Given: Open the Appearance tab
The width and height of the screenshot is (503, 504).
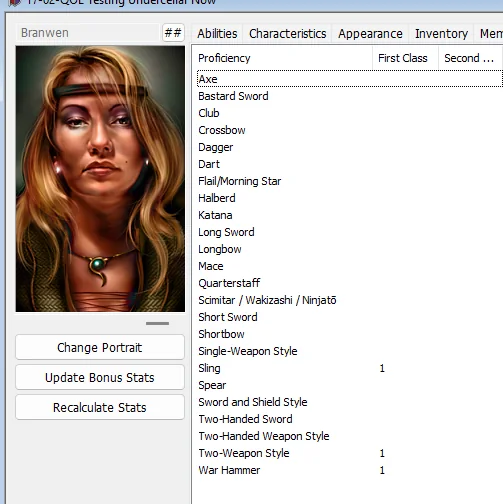Looking at the screenshot, I should coord(370,34).
